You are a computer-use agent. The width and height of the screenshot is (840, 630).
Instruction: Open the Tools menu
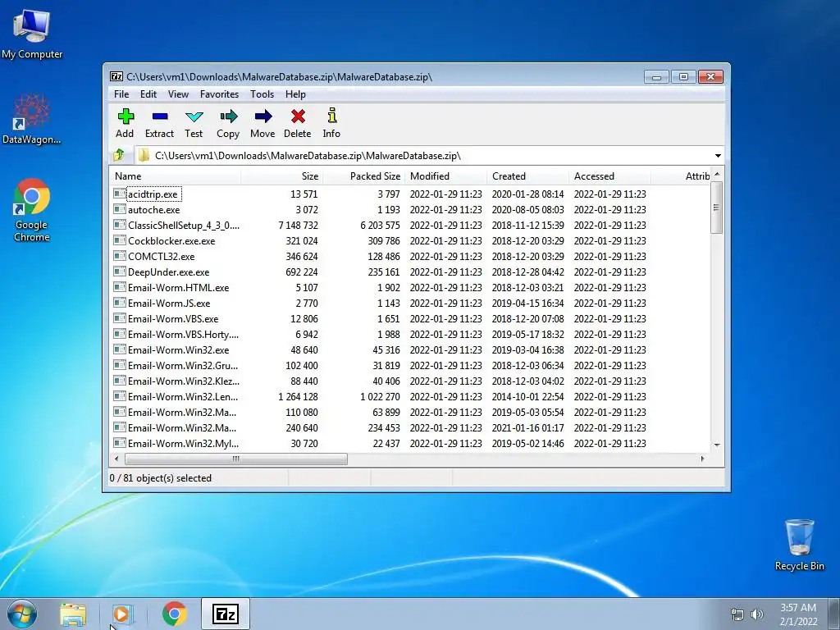point(262,94)
